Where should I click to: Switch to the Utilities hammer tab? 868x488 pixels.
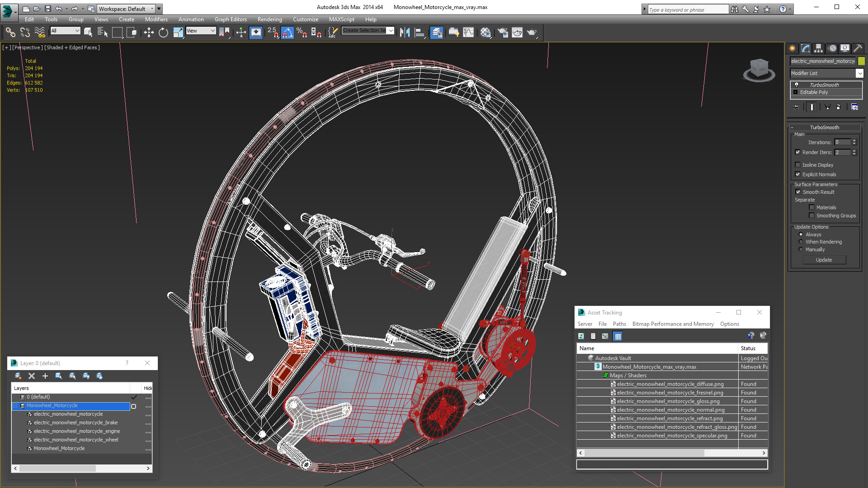coord(858,48)
